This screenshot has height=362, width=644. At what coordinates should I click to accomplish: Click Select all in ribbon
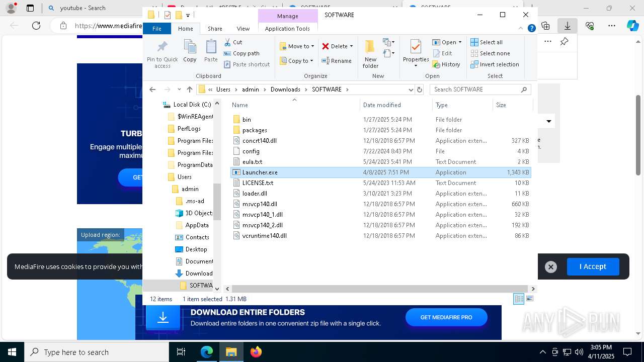click(x=487, y=42)
